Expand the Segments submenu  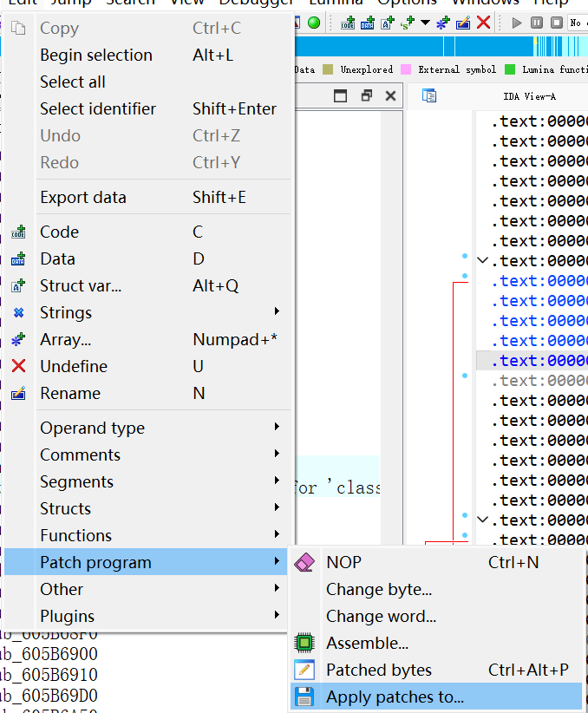tap(147, 481)
